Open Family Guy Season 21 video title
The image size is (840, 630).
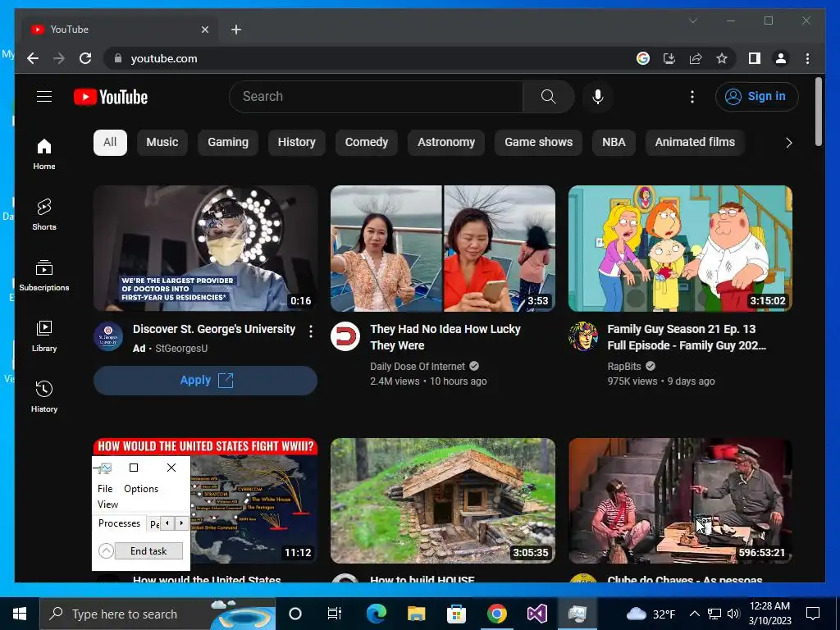tap(687, 337)
